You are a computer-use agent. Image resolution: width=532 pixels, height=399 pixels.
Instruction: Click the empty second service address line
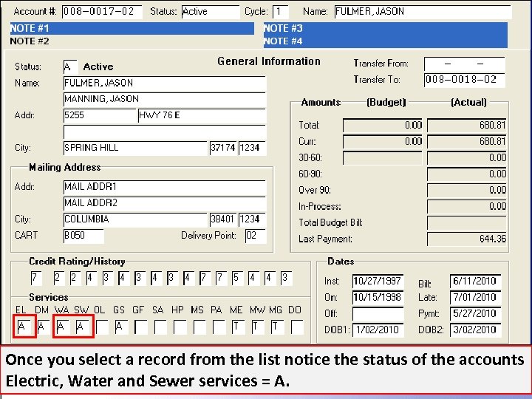coord(165,132)
